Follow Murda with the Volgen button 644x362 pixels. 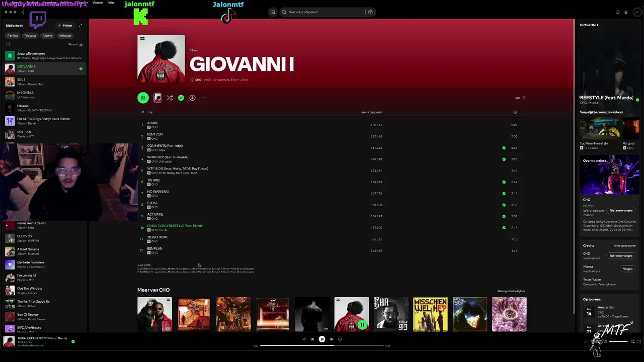click(x=628, y=269)
